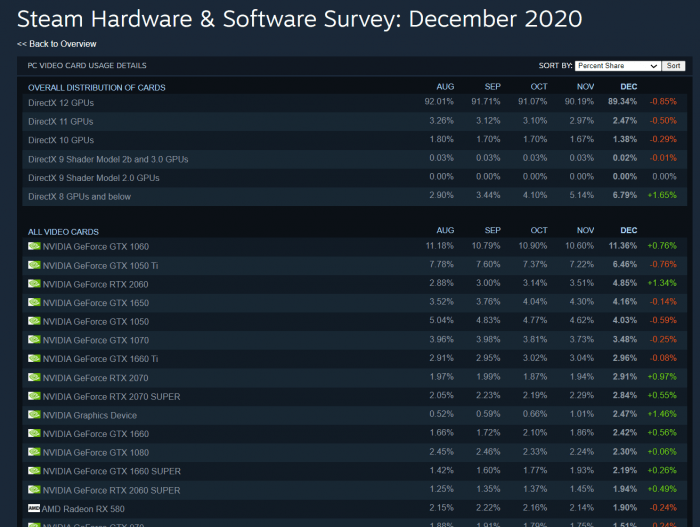Select the NVIDIA GeForce RTX 2060 SUPER row
Screen dimensions: 700x527
click(x=354, y=490)
